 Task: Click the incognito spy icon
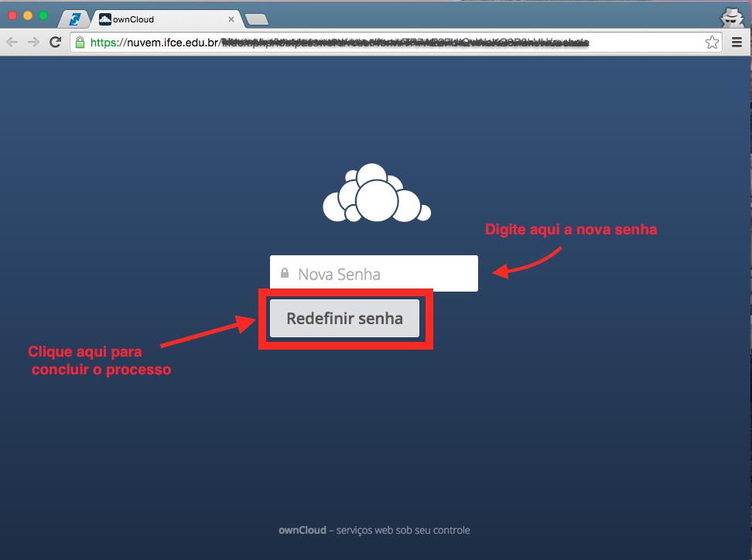733,19
